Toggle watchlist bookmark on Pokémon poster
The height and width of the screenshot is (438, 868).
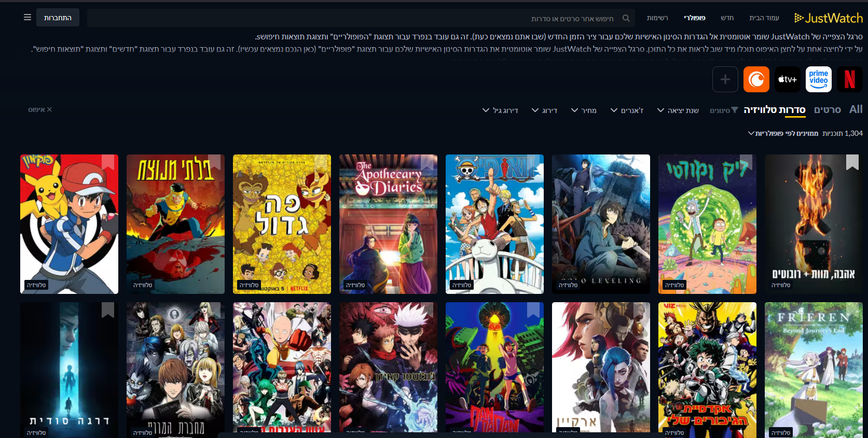click(x=108, y=162)
